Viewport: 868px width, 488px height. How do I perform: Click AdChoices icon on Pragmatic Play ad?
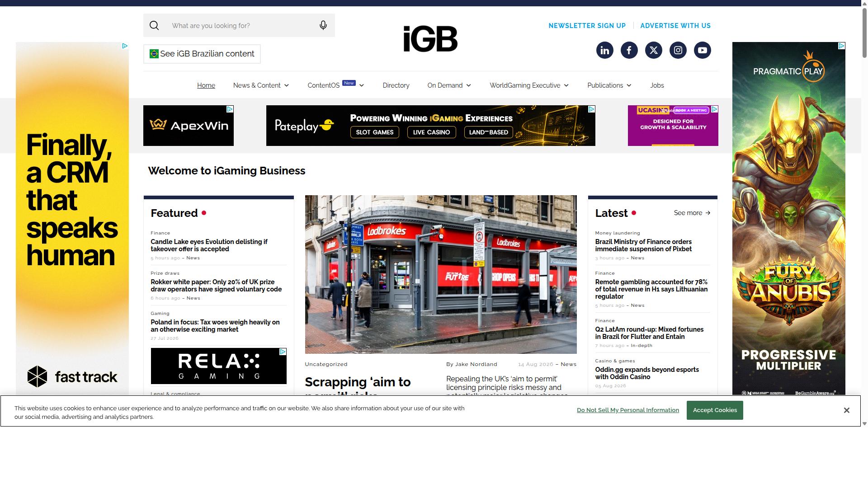(841, 46)
